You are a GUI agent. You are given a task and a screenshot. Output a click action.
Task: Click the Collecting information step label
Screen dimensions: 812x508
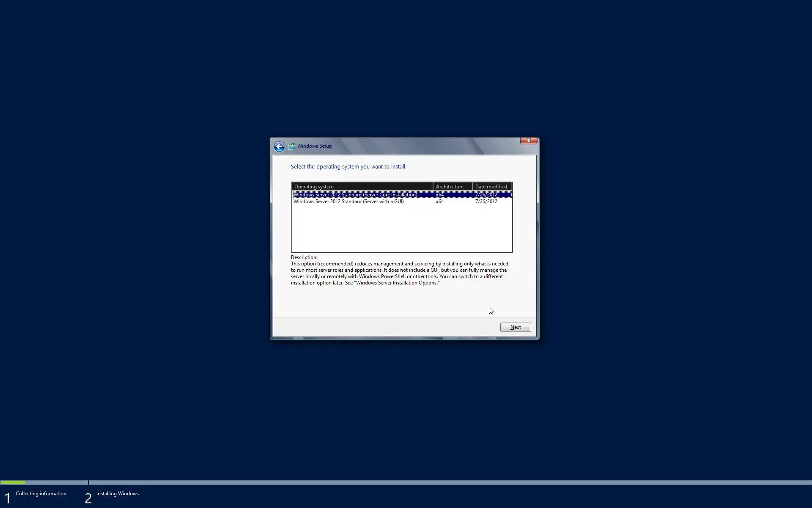(41, 494)
